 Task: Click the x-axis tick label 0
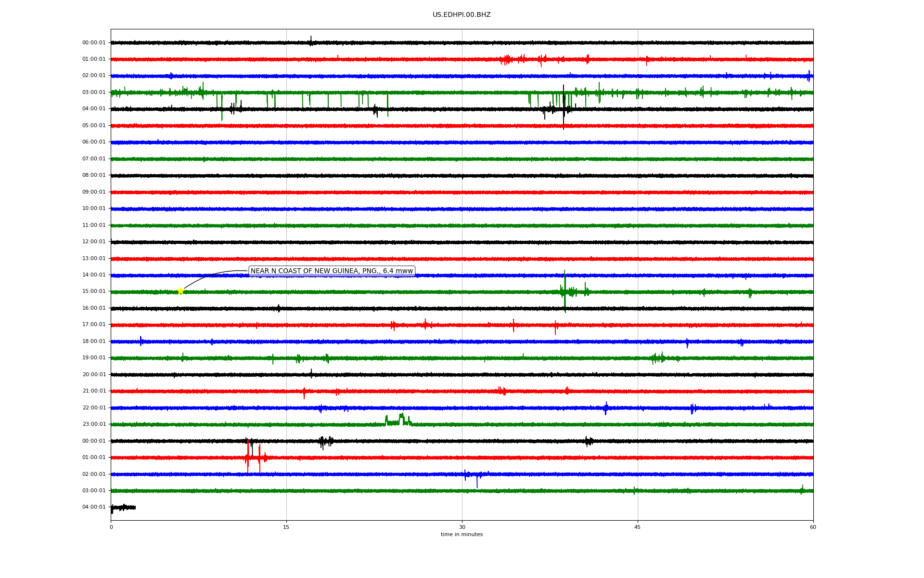(x=111, y=527)
